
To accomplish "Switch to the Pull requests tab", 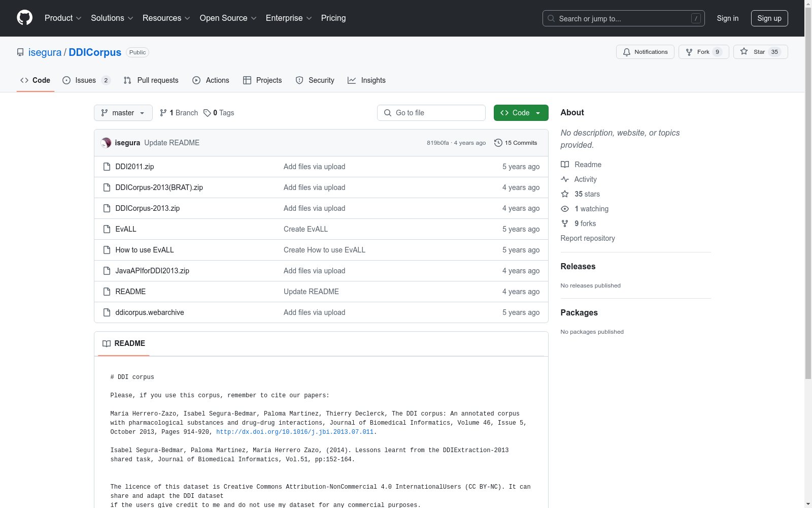I will click(x=151, y=80).
